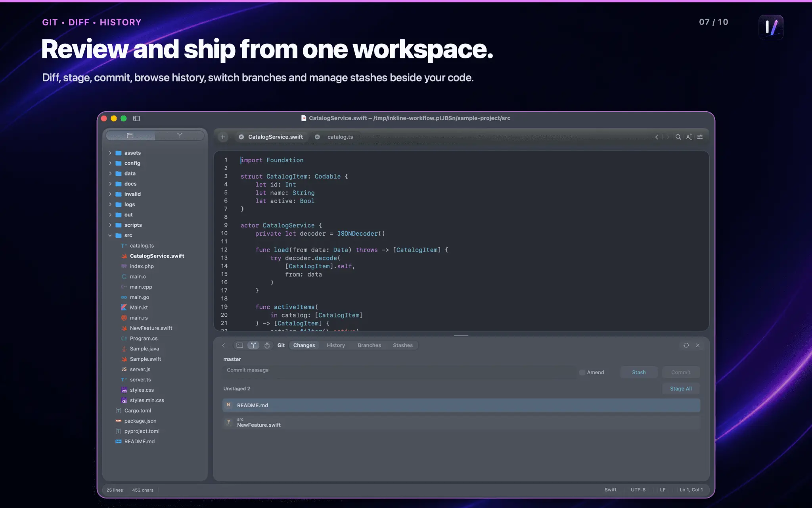Click the npm icon next to package.json
The width and height of the screenshot is (812, 508).
coord(119,421)
